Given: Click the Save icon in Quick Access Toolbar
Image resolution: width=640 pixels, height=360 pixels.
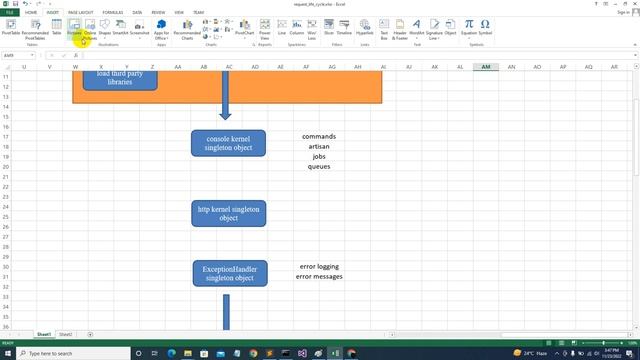Looking at the screenshot, I should [15, 4].
